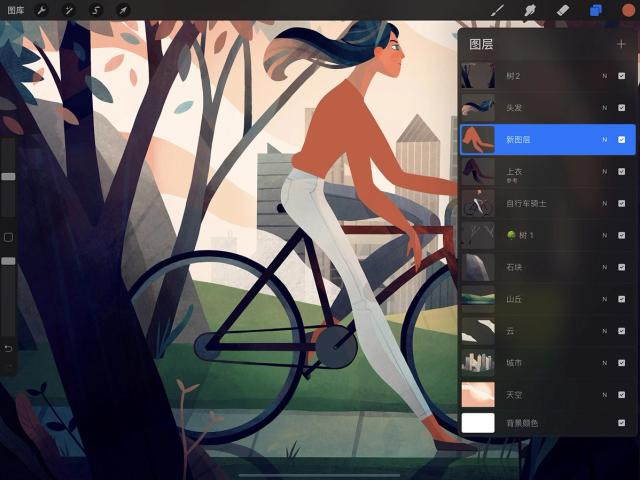Viewport: 640px width, 480px height.
Task: Open blend mode N for 天空 layer
Action: tap(604, 395)
